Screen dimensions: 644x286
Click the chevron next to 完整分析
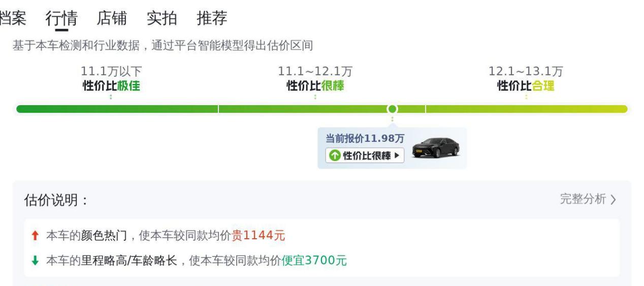click(x=613, y=200)
